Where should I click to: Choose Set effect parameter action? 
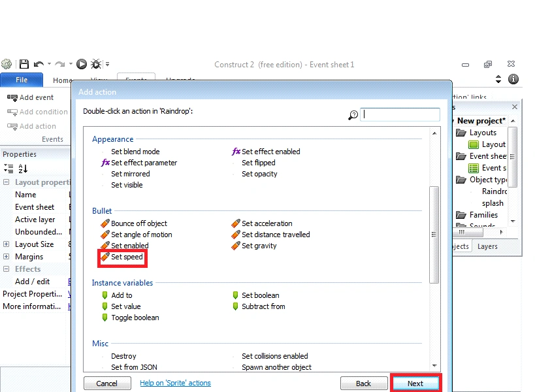(x=139, y=163)
